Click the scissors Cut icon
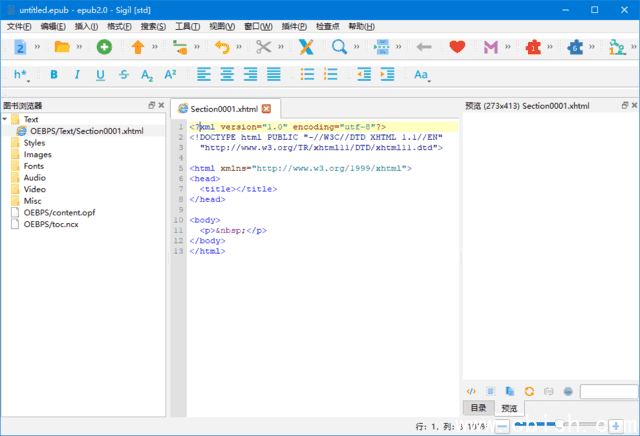Viewport: 640px width, 436px height. (x=263, y=47)
